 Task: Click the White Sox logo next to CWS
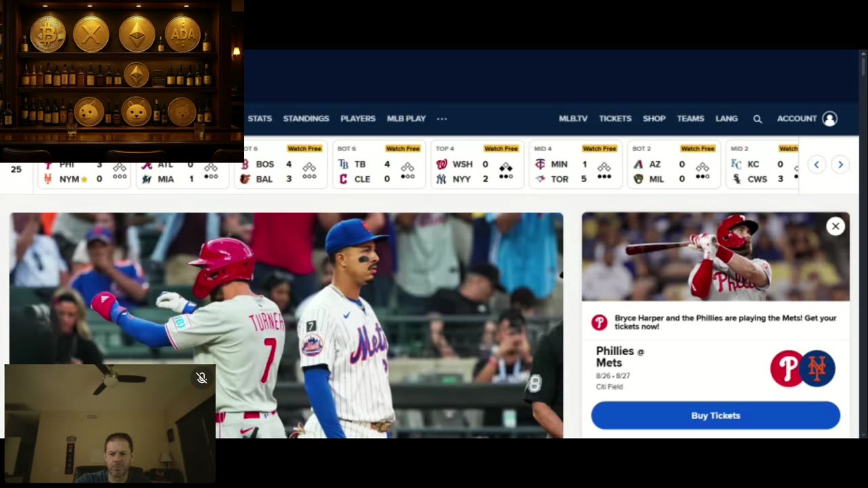(x=736, y=179)
